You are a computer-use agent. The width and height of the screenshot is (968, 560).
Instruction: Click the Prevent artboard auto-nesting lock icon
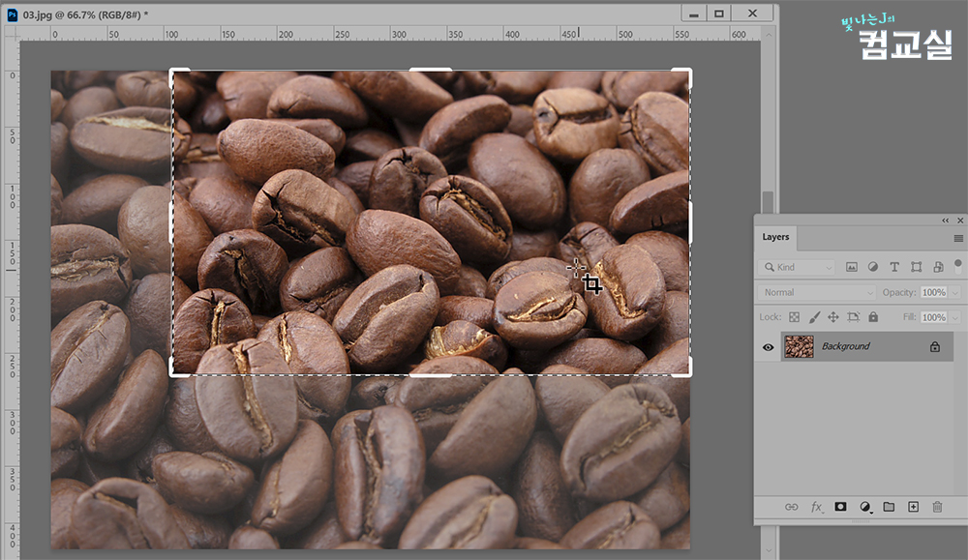point(853,317)
